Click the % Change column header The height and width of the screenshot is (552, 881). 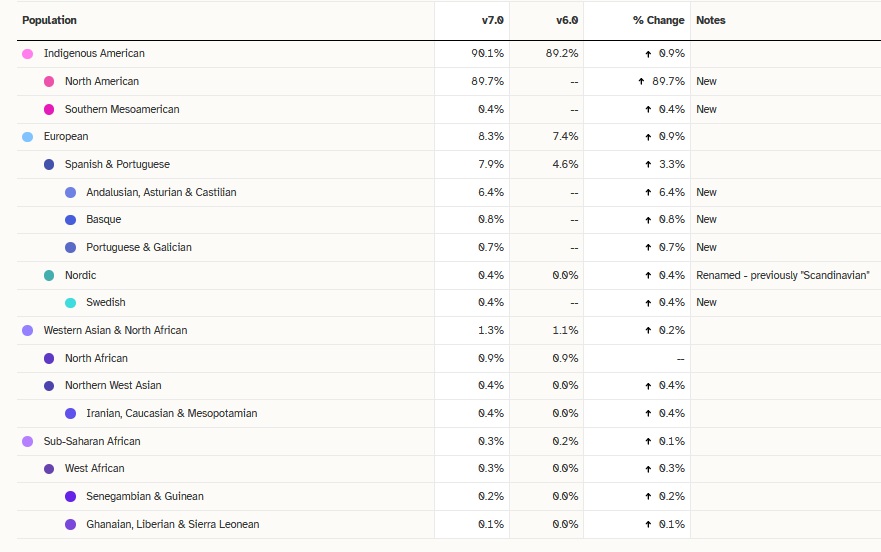pos(658,20)
